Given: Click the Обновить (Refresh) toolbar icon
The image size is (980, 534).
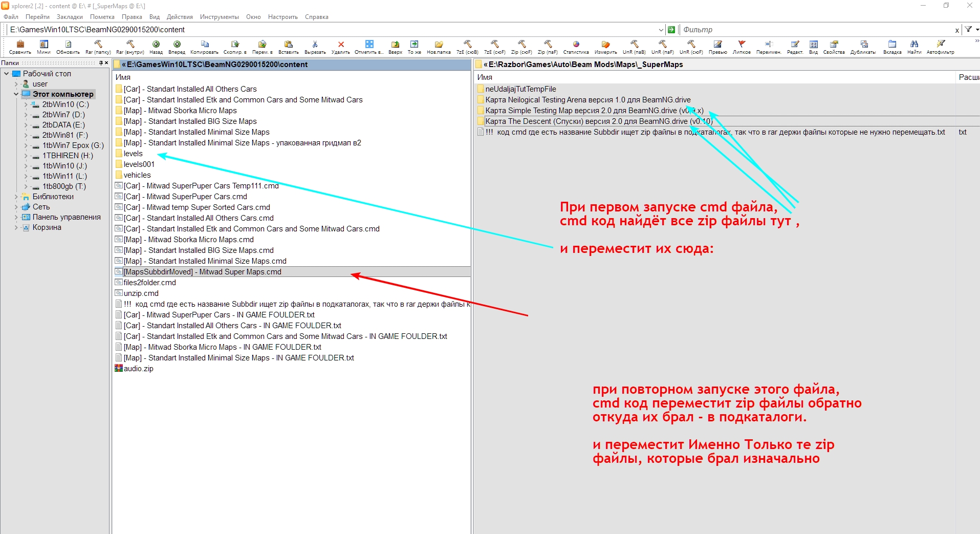Looking at the screenshot, I should tap(68, 44).
